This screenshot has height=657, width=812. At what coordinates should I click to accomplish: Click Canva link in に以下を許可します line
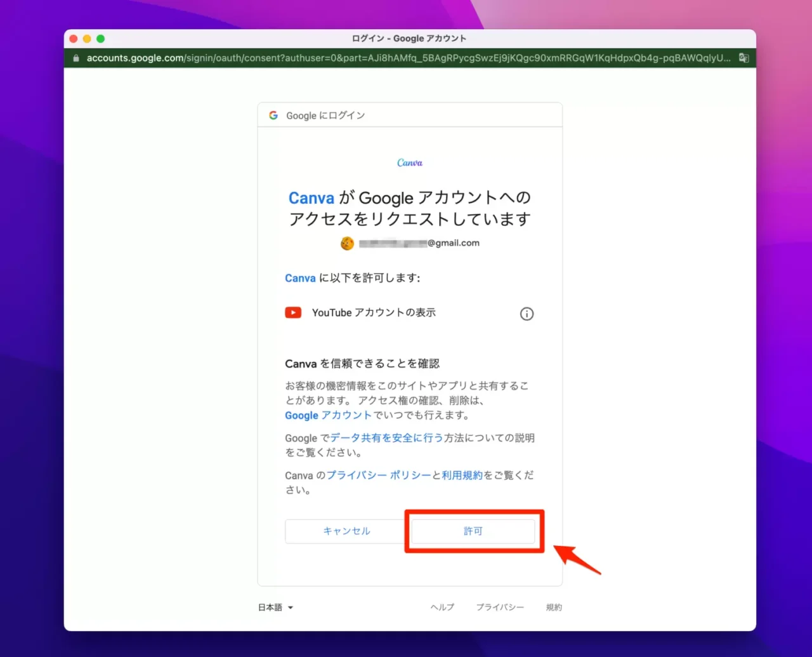click(x=300, y=278)
